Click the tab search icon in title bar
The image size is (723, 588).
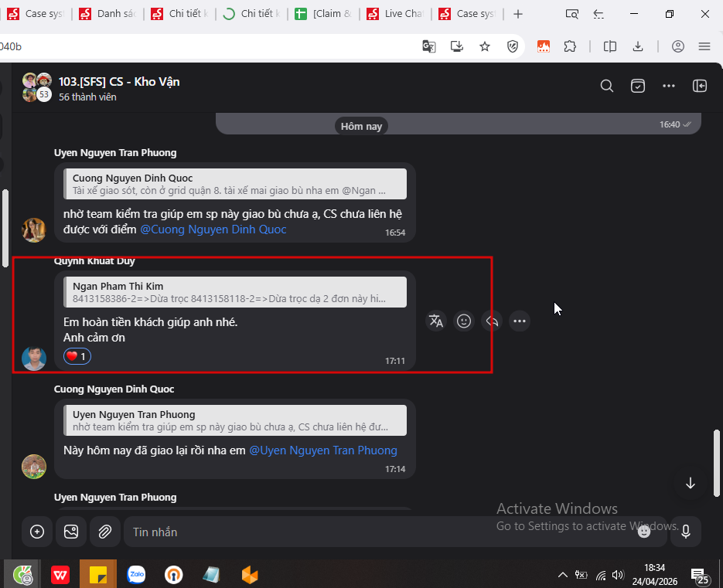571,14
